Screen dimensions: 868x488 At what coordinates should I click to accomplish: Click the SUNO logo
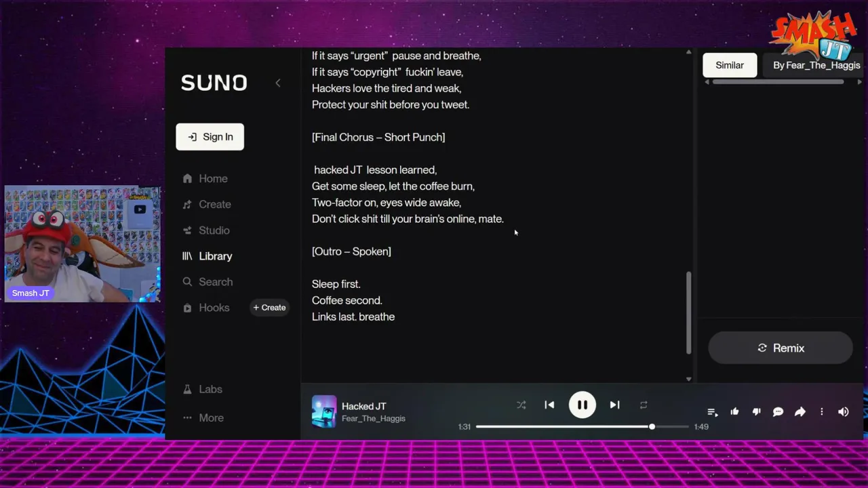(214, 83)
